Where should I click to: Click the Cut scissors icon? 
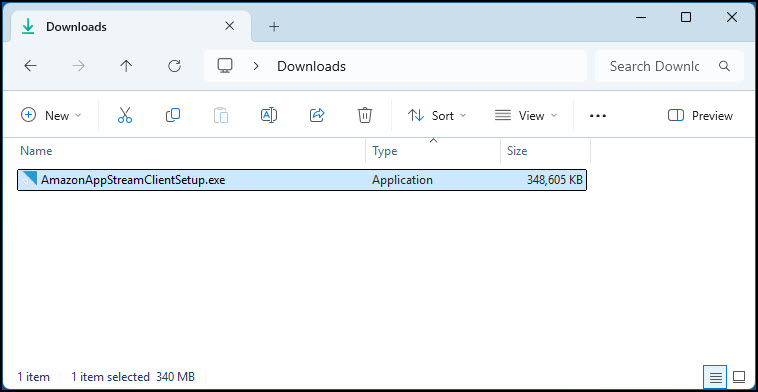[125, 116]
